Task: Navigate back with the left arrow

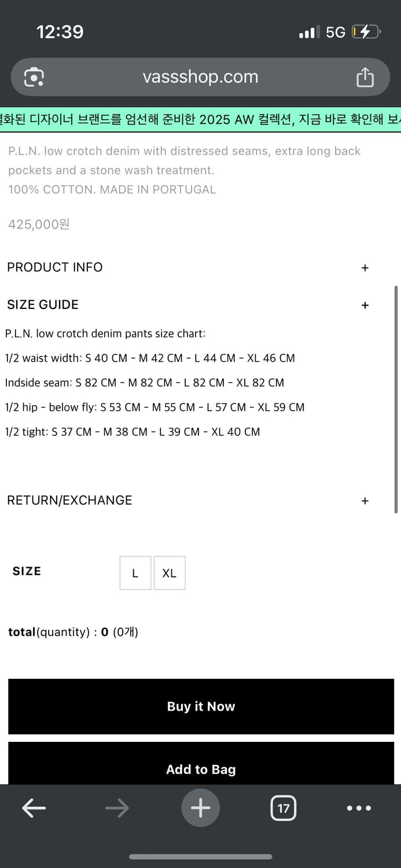Action: coord(34,808)
